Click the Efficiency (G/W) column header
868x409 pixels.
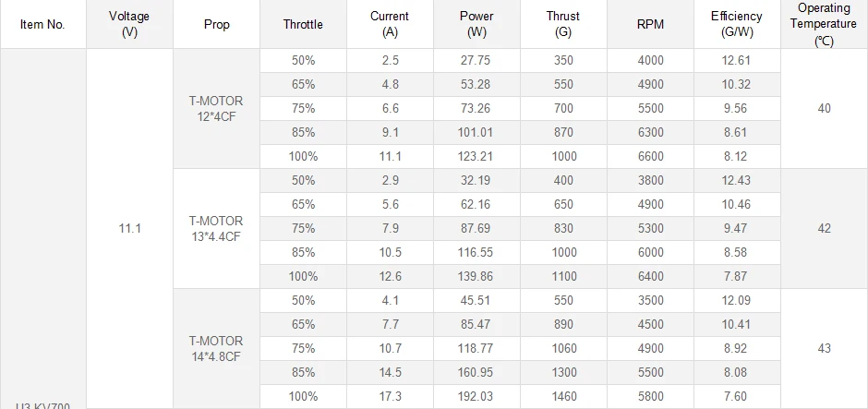[x=737, y=24]
